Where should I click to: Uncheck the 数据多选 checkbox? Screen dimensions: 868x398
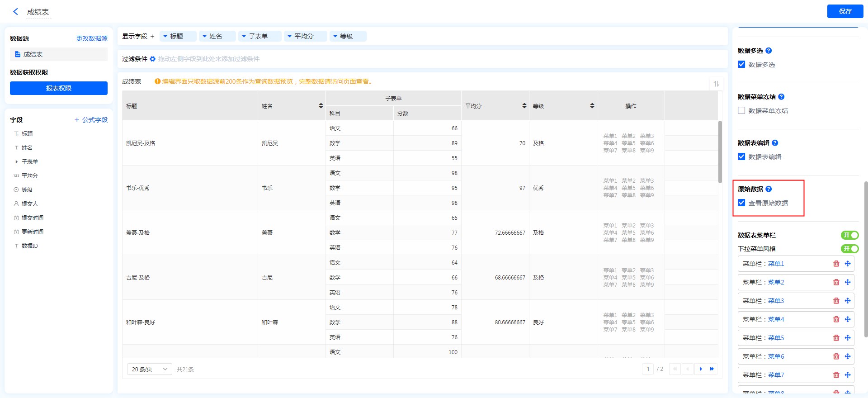click(x=741, y=64)
